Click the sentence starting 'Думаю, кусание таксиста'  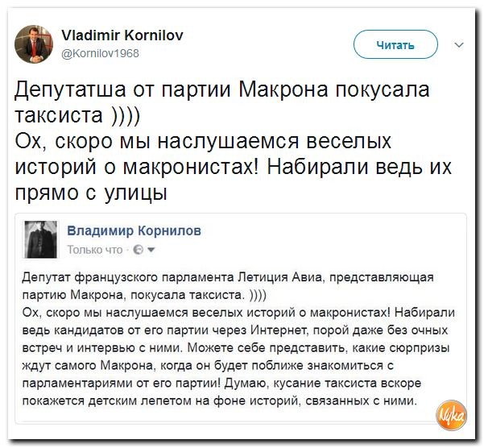[221, 392]
